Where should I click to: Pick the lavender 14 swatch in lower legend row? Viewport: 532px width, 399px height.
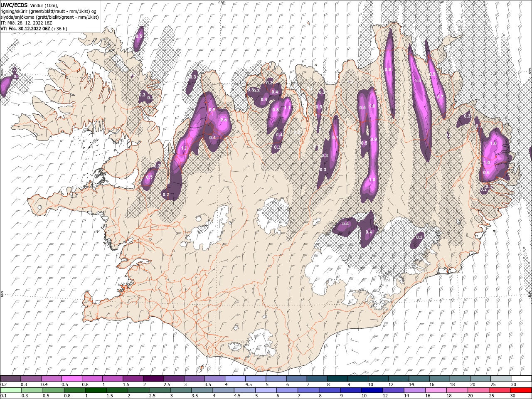tap(414, 390)
